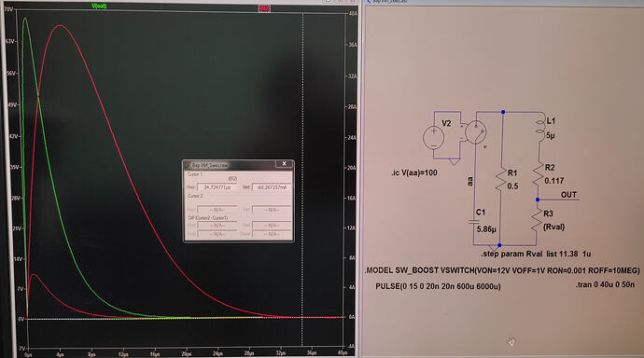Close the cursor readout dialog
644x358 pixels.
tap(284, 164)
